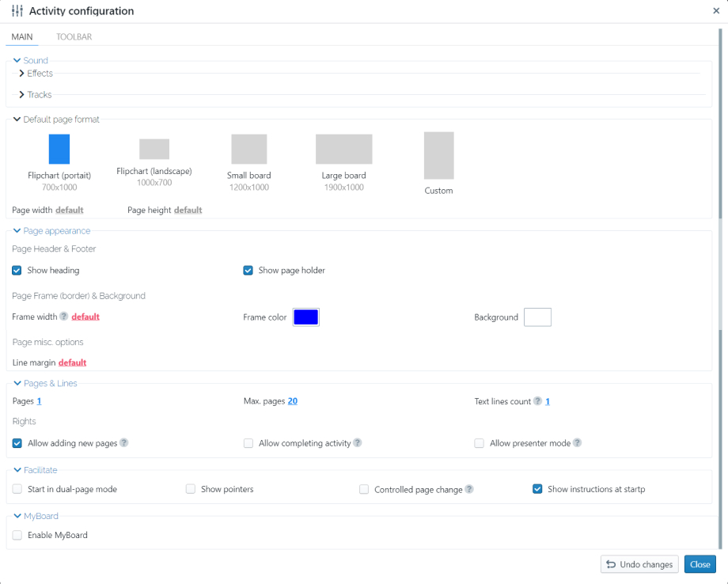The width and height of the screenshot is (728, 584).
Task: Toggle the Show page holder checkbox
Action: (x=248, y=270)
